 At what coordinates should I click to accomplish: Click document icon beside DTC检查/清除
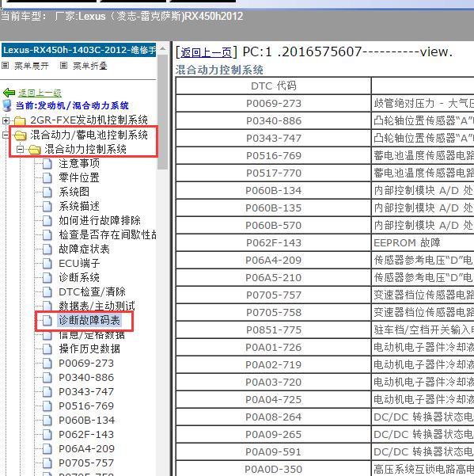[x=47, y=292]
